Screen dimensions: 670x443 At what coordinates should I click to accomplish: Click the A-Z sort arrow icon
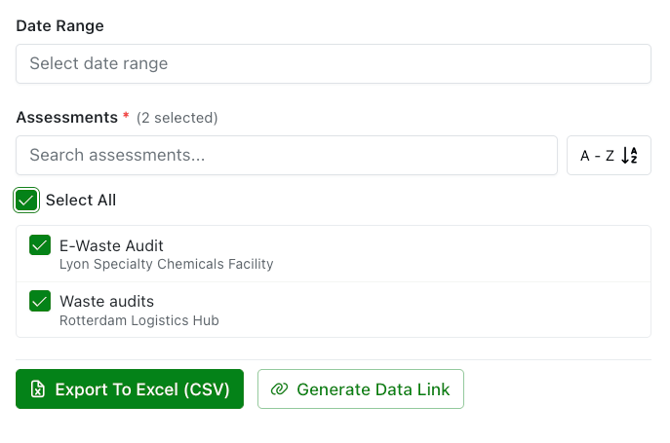629,155
